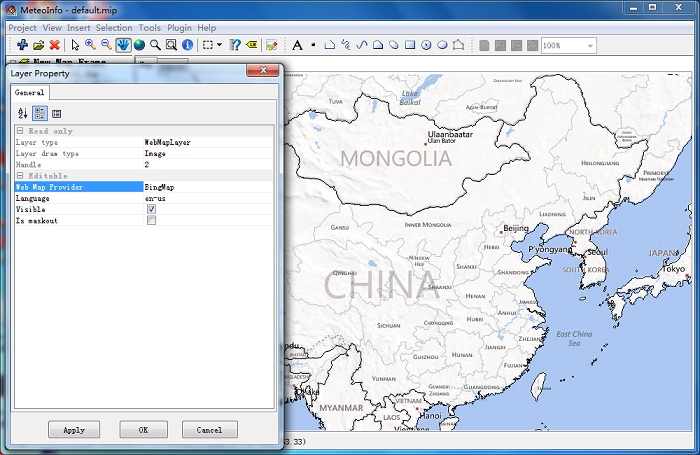Viewport: 700px width, 455px height.
Task: Select the Layer draw type property row
Action: (144, 153)
